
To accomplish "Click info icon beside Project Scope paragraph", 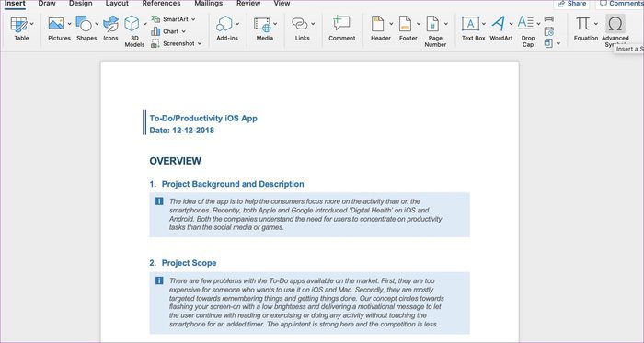I will point(159,280).
